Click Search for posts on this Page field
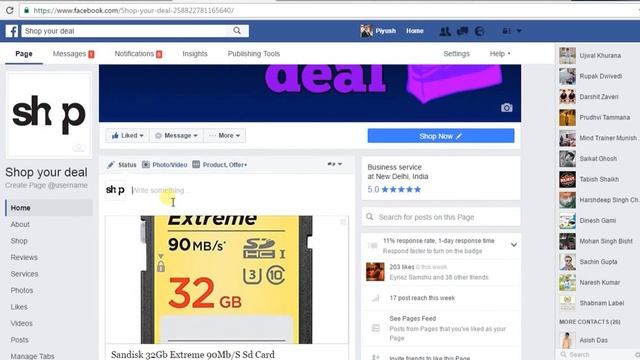The width and height of the screenshot is (640, 360). tap(441, 217)
